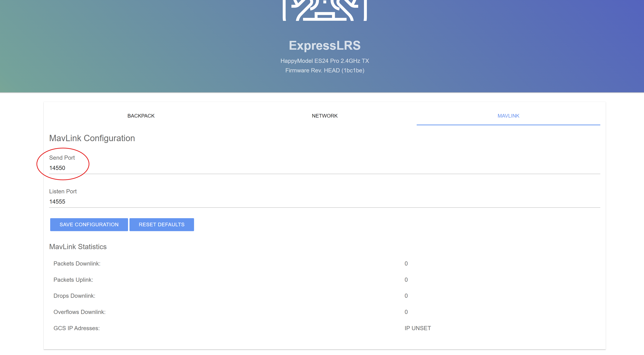Click the HappyModel ES24 Pro subtitle
Viewport: 644px width, 355px height.
pyautogui.click(x=324, y=61)
